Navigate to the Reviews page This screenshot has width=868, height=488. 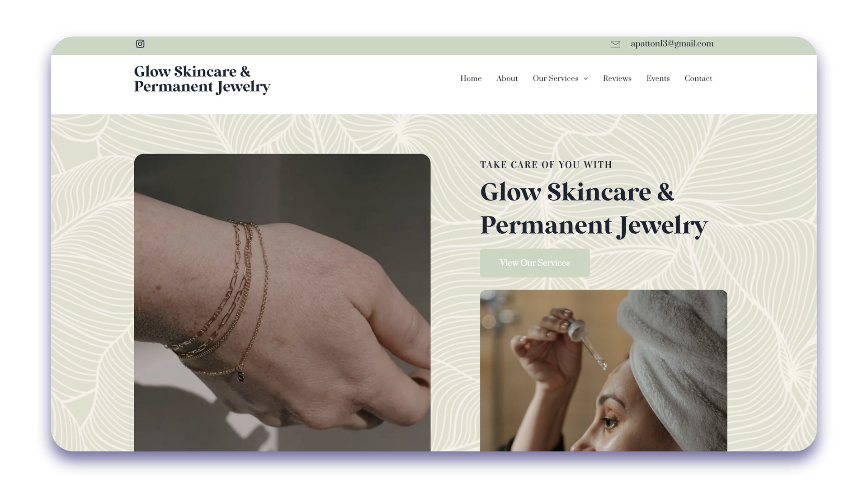click(617, 79)
